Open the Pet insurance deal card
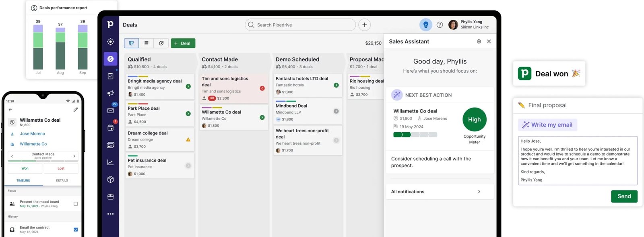Image resolution: width=644 pixels, height=237 pixels. [x=160, y=166]
